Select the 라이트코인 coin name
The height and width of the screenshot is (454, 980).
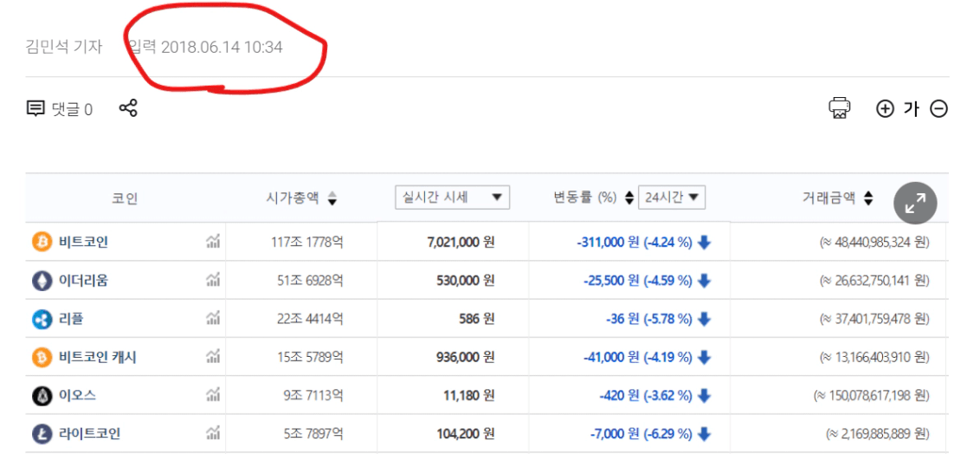(x=89, y=434)
